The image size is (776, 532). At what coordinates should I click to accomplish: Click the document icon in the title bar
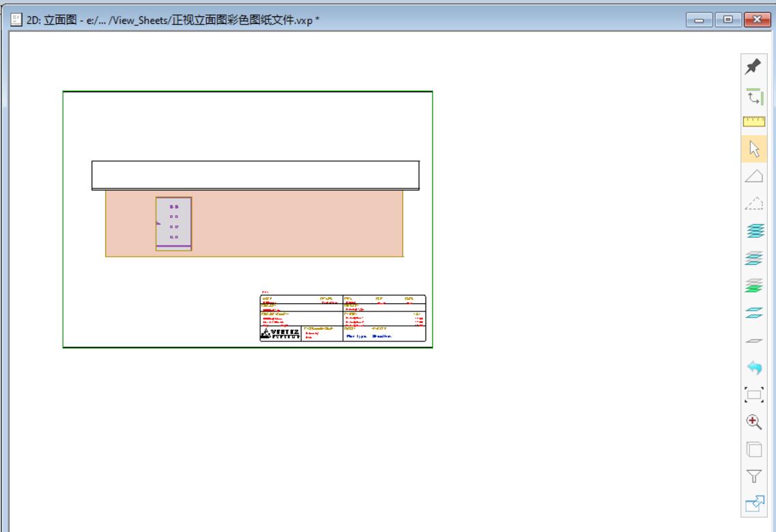16,19
